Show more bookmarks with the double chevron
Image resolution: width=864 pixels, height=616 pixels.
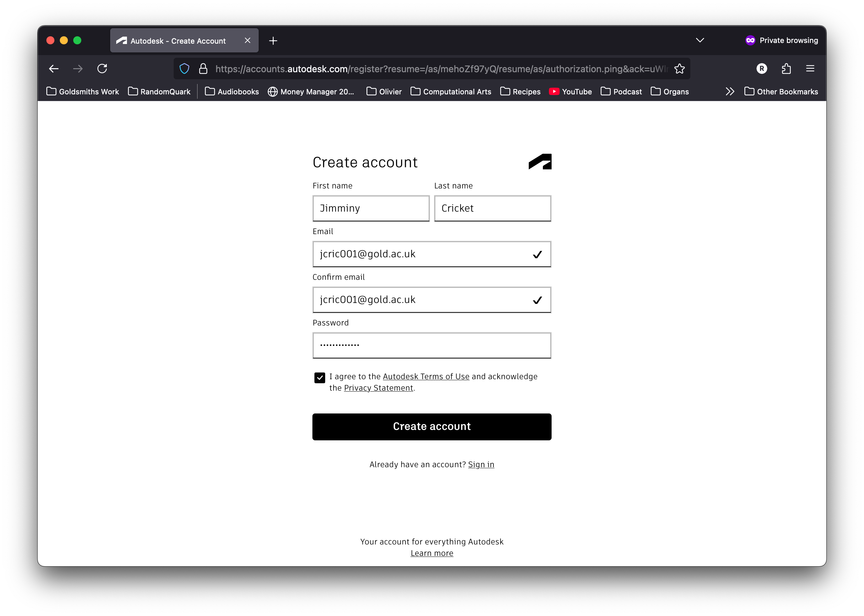coord(730,91)
